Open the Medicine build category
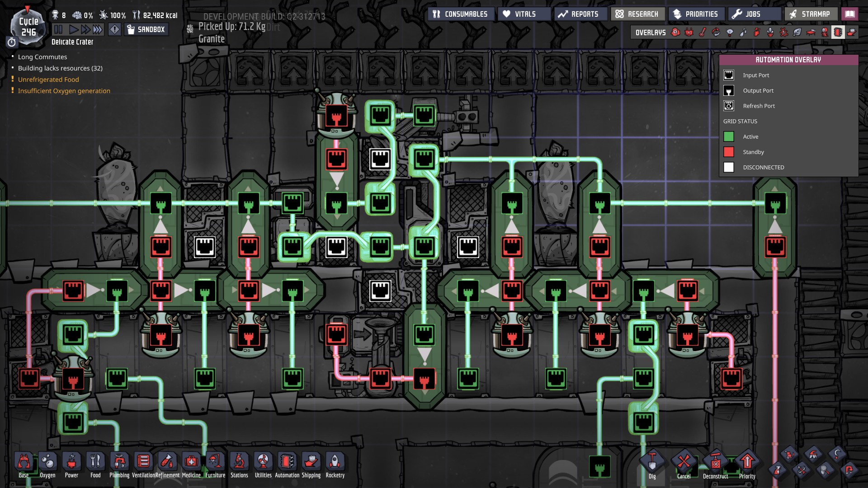868x488 pixels. [191, 465]
